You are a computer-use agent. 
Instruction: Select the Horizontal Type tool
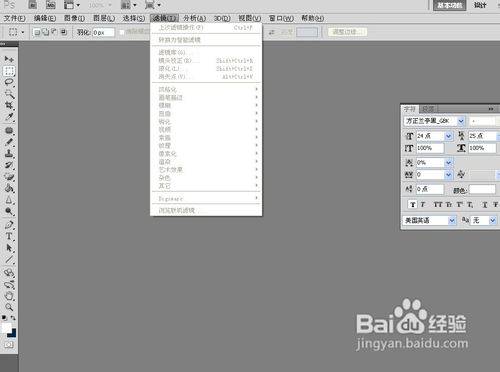point(9,236)
